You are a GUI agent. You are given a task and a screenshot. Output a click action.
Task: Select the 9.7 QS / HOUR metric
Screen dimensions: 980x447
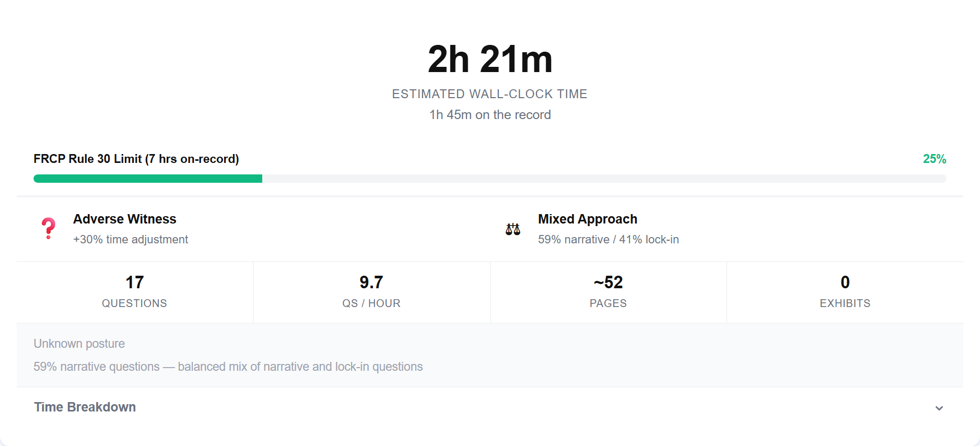coord(371,291)
